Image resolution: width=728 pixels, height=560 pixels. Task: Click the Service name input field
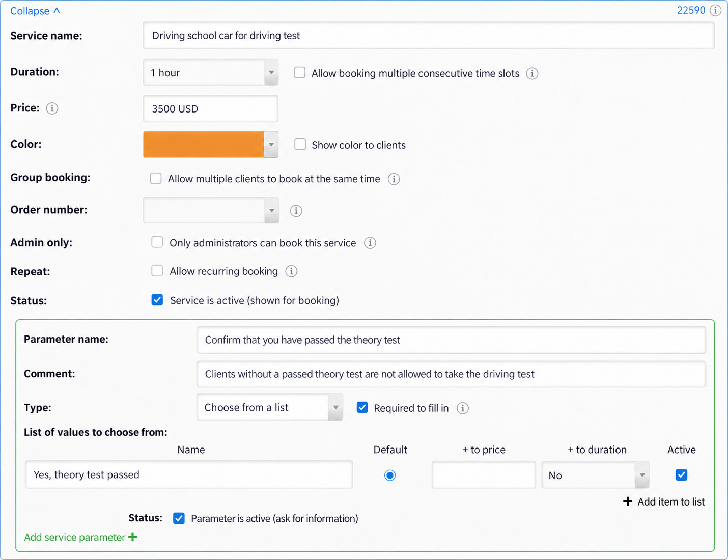(429, 36)
